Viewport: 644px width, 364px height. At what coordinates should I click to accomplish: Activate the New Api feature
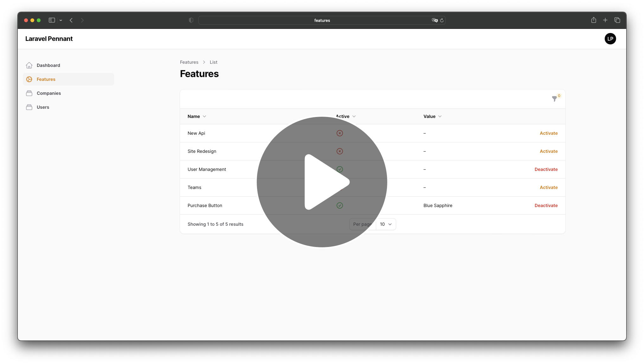point(548,133)
